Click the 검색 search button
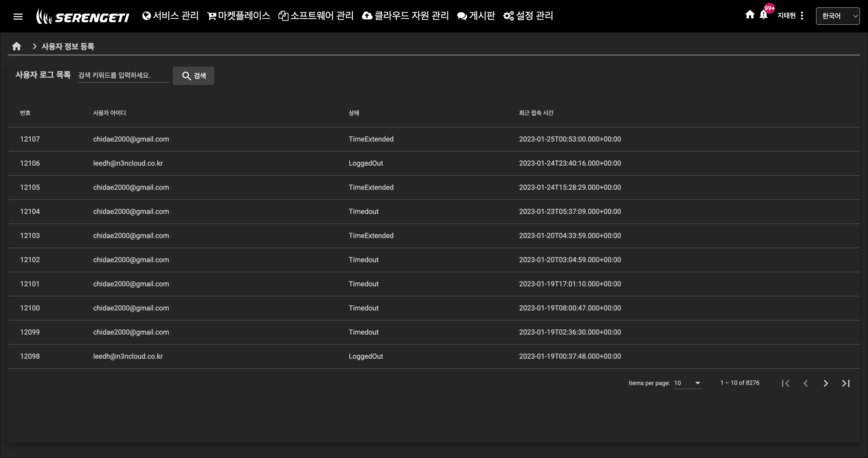 (x=193, y=76)
